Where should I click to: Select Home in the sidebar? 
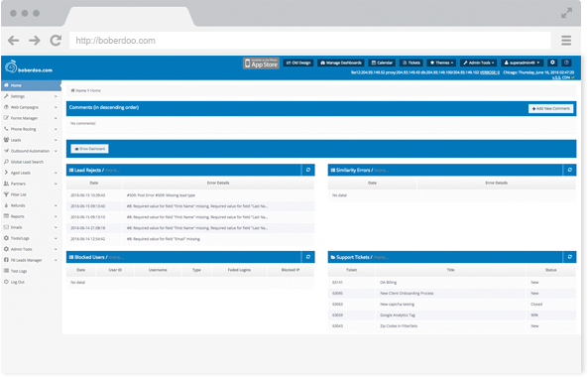pyautogui.click(x=31, y=85)
